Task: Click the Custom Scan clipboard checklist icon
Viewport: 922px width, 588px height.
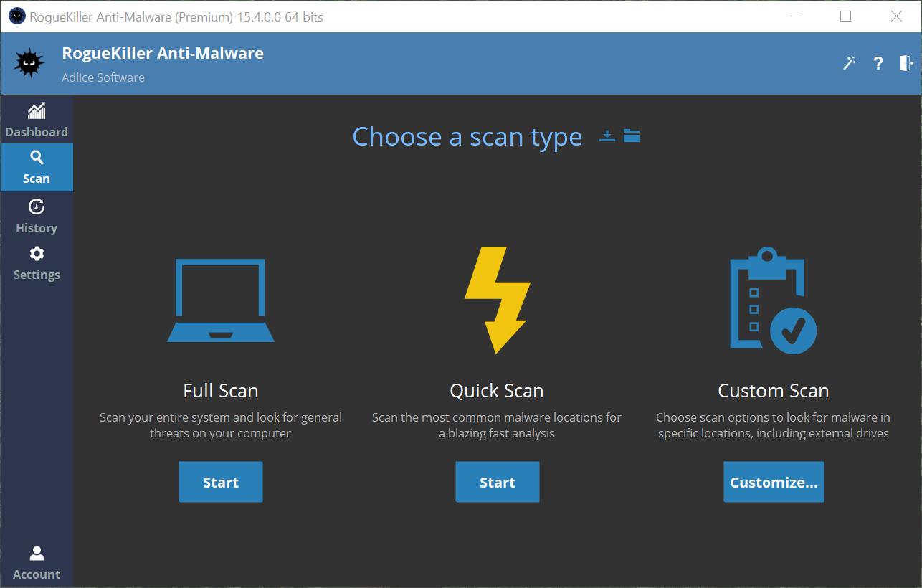Action: 773,300
